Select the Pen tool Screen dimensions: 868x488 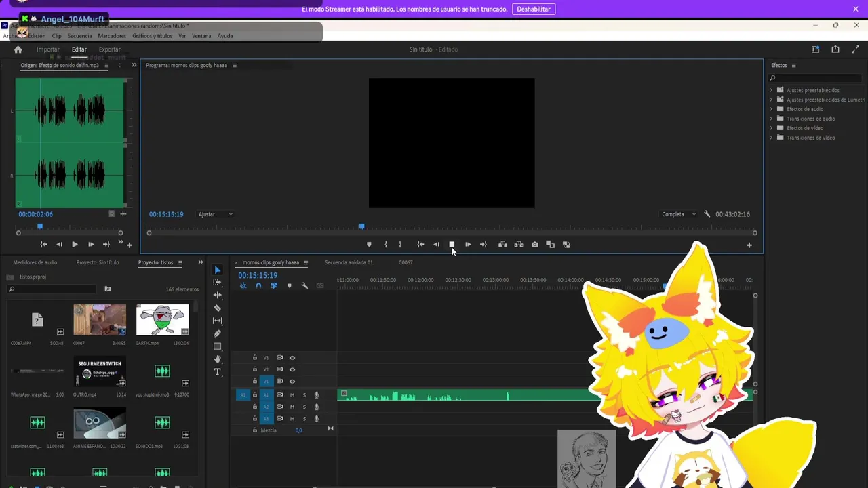coord(218,333)
